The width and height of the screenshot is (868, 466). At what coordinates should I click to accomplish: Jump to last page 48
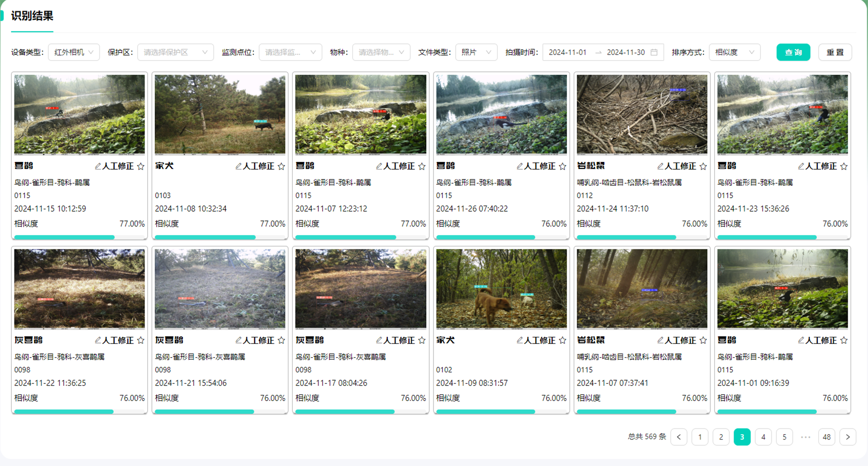827,437
